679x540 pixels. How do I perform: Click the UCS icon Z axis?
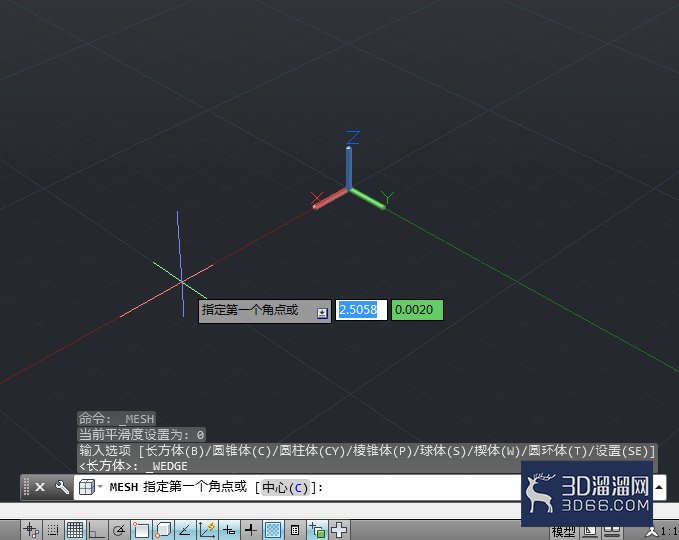[349, 167]
